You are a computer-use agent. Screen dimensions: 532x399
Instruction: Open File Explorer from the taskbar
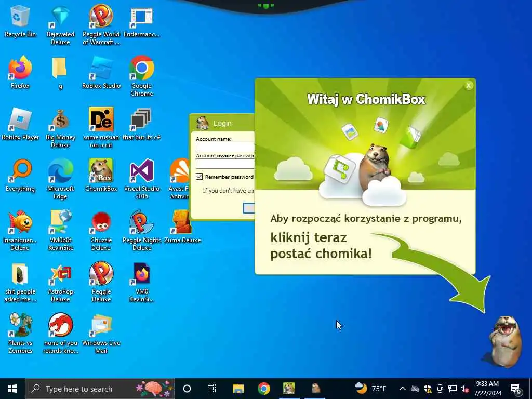(x=238, y=389)
